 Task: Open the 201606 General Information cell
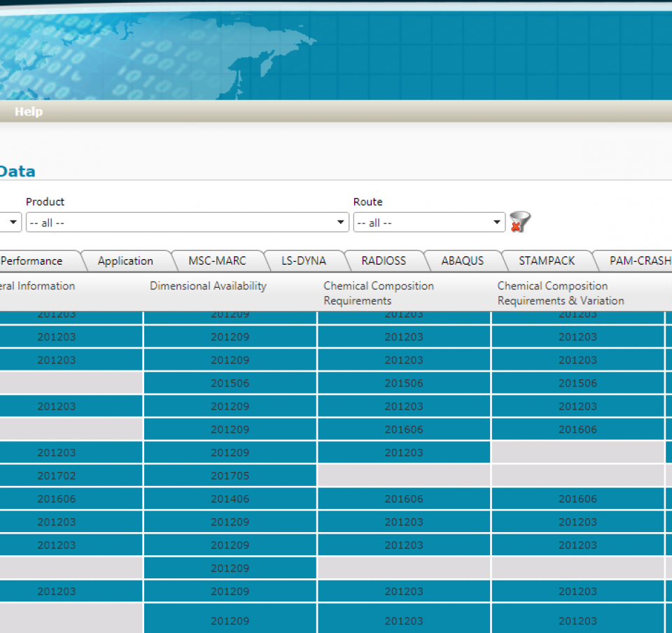point(71,499)
